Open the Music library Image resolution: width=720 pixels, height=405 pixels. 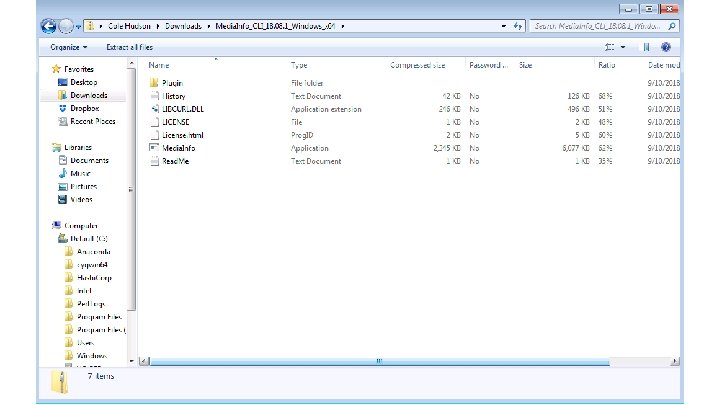pos(80,174)
